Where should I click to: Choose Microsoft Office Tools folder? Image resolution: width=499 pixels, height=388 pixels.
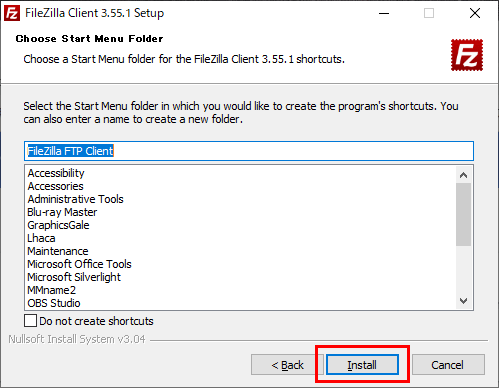(79, 264)
